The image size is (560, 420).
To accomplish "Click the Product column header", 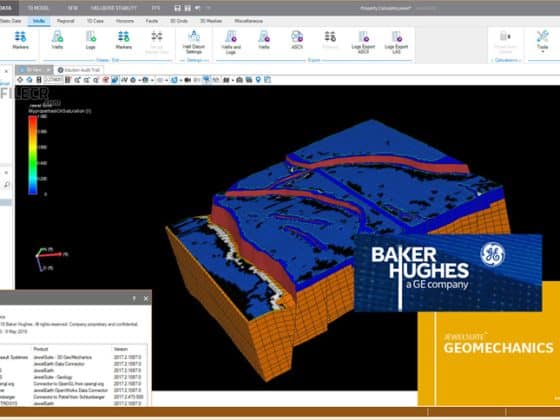I will pos(40,349).
